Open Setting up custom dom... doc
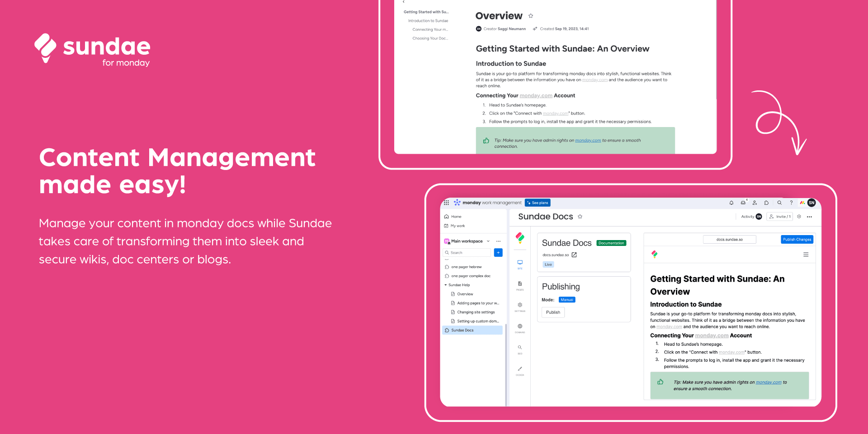 (476, 321)
